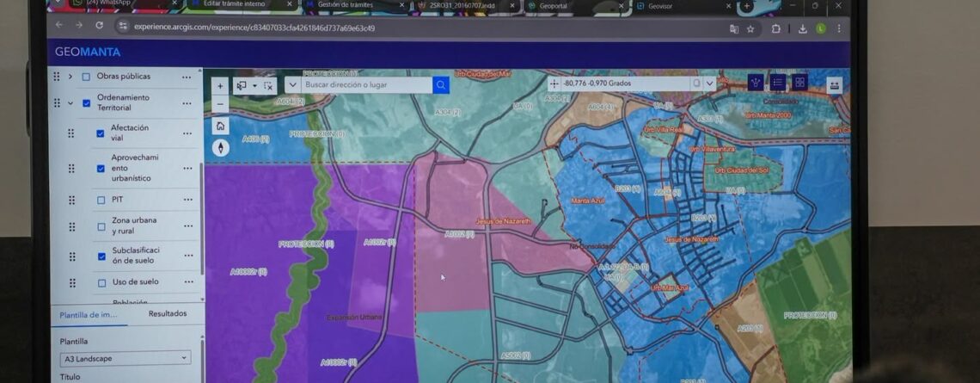Open the Plantilla A3 Landscape dropdown
The width and height of the screenshot is (980, 383).
126,358
